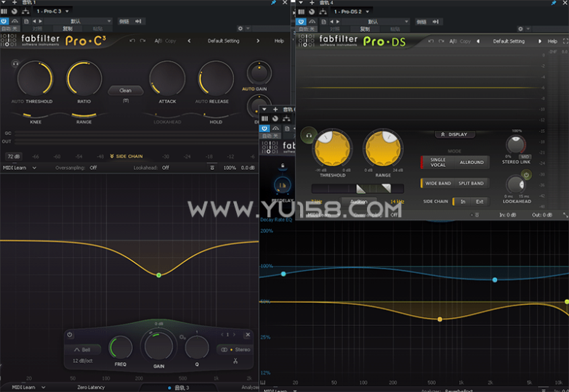This screenshot has width=569, height=392.
Task: Open gear settings in Pro-C 3 host toolbar
Action: pos(241,28)
